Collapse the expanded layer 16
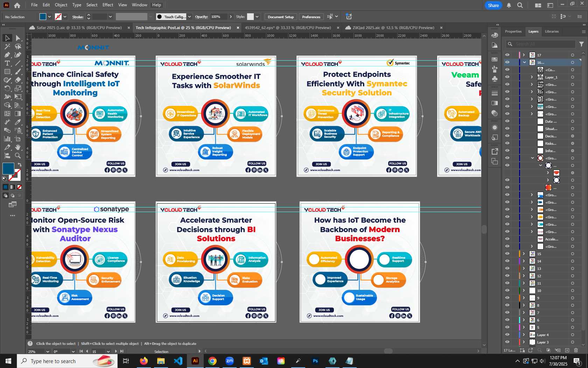The image size is (588, 368). [524, 62]
